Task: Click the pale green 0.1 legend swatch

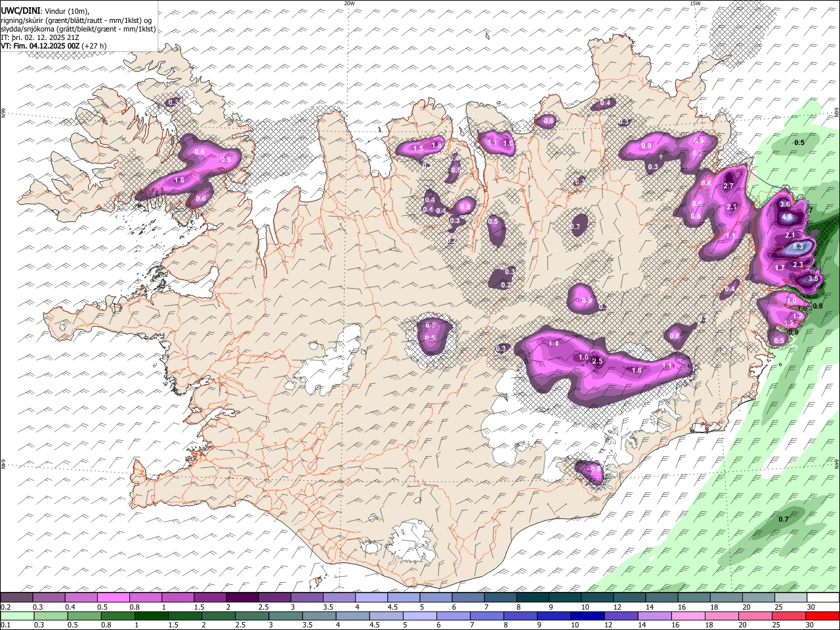Action: click(x=16, y=616)
